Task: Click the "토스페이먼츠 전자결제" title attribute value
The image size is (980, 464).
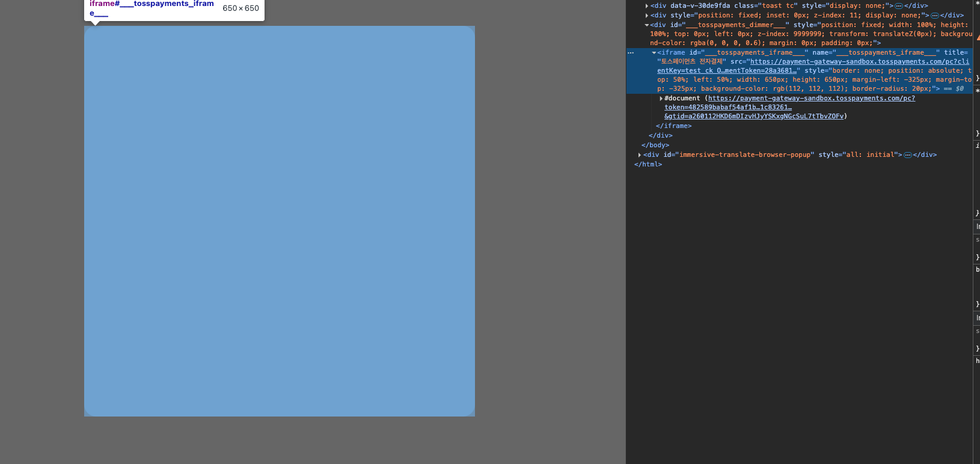Action: point(692,62)
